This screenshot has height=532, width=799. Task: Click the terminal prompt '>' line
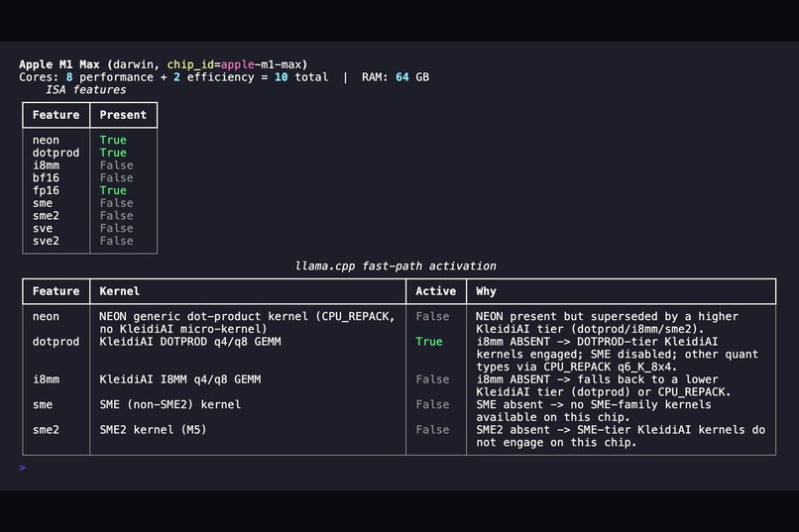click(x=23, y=468)
